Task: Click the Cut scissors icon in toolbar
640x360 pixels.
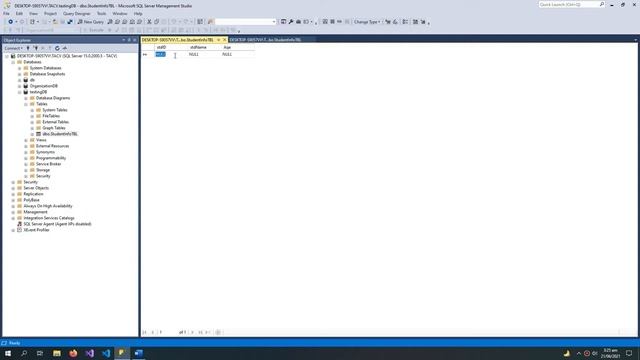Action: point(149,22)
